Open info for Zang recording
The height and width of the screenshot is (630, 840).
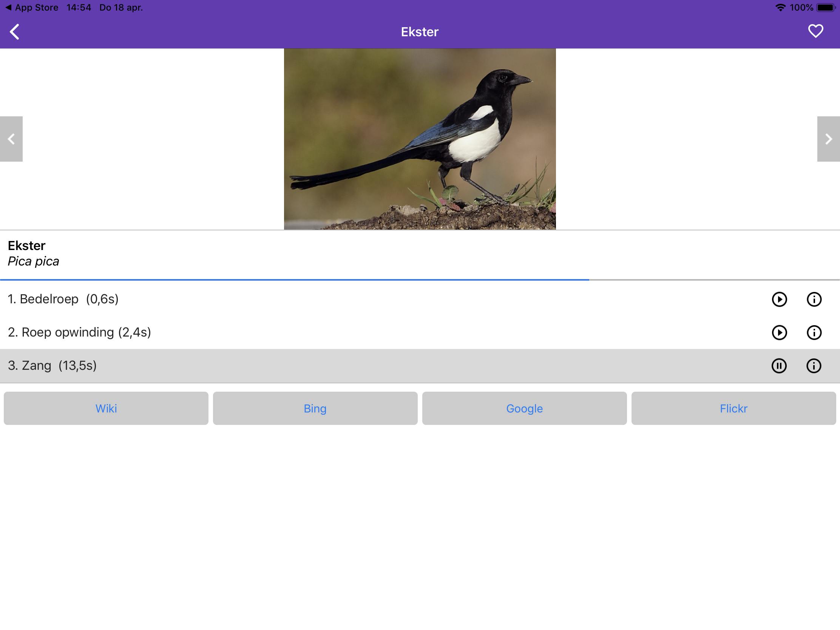click(x=814, y=366)
